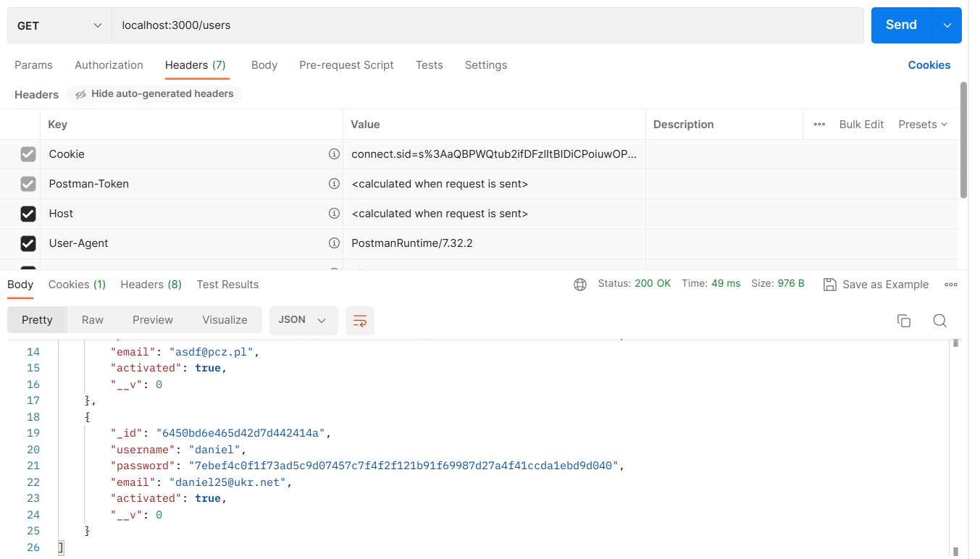The image size is (980, 559).
Task: Uncheck the User-Agent header checkbox
Action: [x=28, y=243]
